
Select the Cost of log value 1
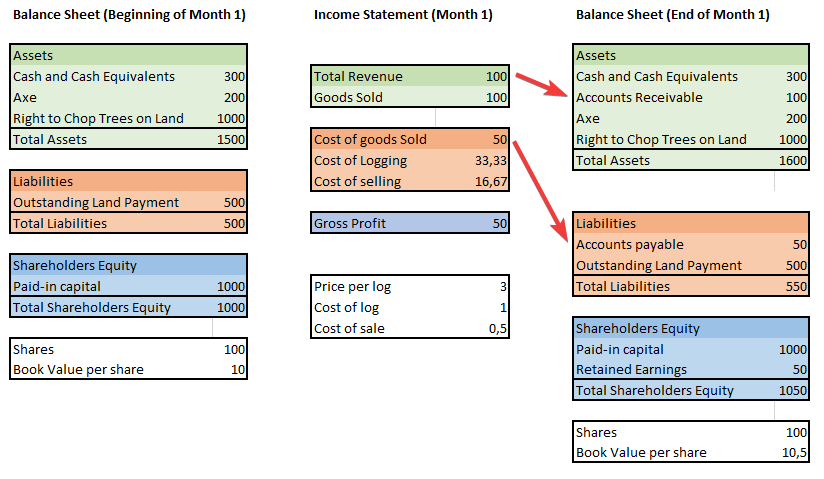coord(503,308)
